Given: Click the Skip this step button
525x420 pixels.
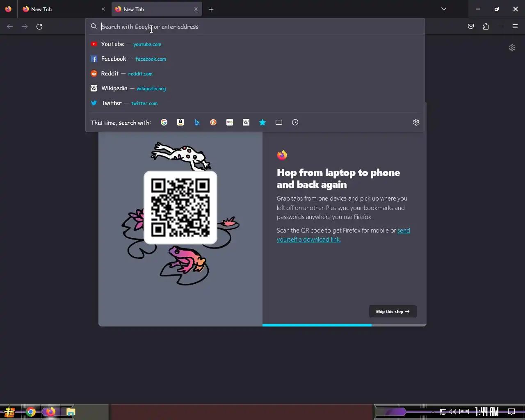Looking at the screenshot, I should [393, 311].
